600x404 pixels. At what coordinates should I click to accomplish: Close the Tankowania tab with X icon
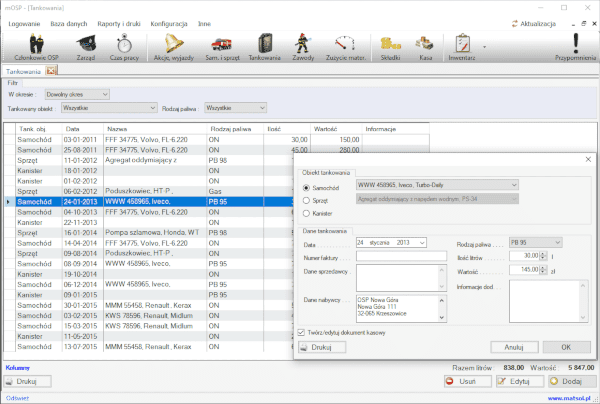tap(51, 71)
